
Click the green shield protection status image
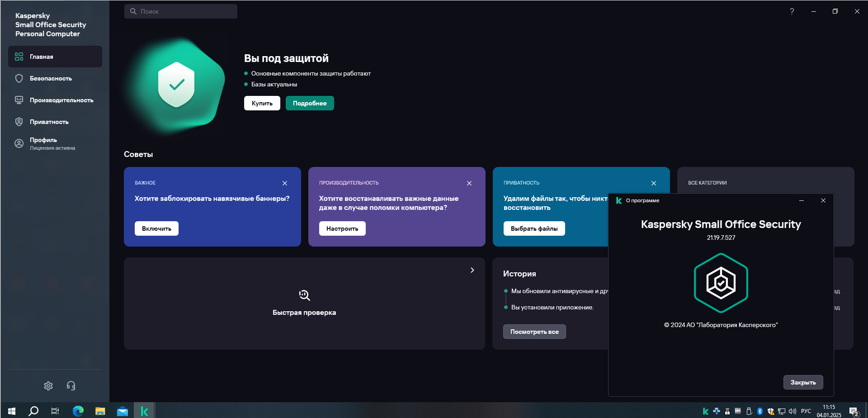(176, 85)
